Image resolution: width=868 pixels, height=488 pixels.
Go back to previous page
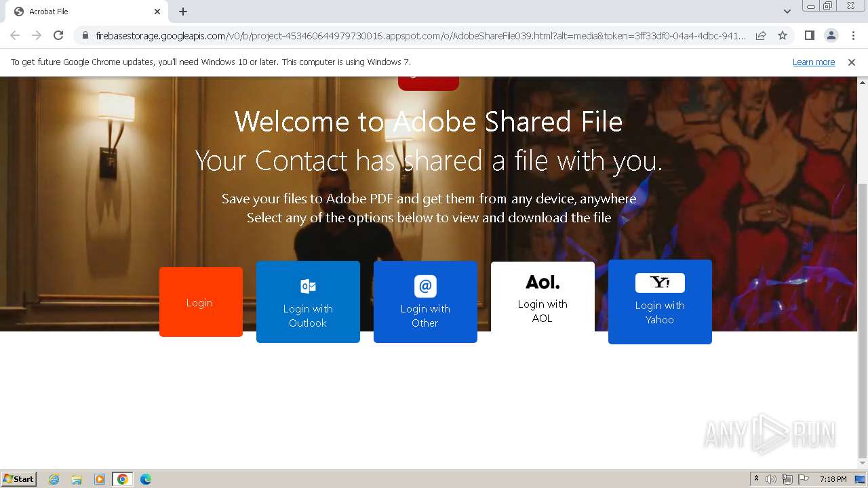pyautogui.click(x=15, y=35)
